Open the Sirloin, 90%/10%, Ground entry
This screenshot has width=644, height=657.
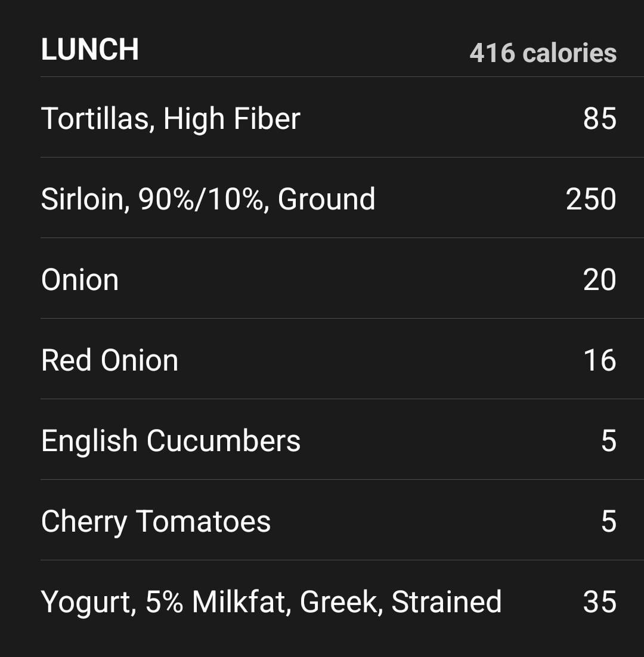(x=208, y=199)
